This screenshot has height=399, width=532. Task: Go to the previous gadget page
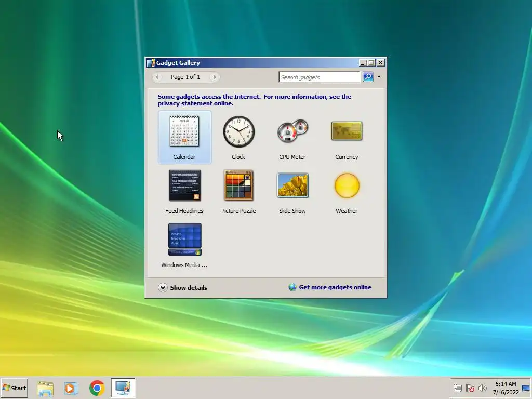[157, 77]
